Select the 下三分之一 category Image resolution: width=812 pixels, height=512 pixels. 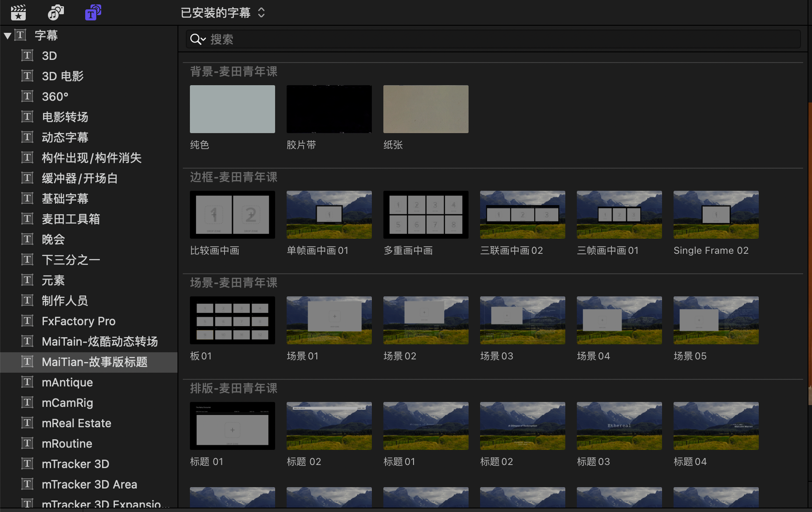point(89,260)
